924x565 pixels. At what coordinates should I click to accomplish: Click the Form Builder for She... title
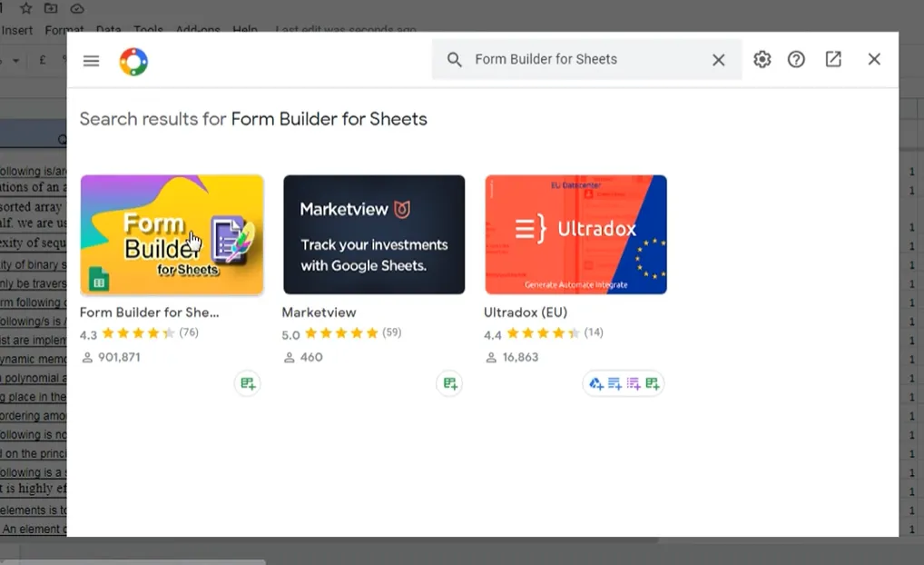[x=149, y=312]
